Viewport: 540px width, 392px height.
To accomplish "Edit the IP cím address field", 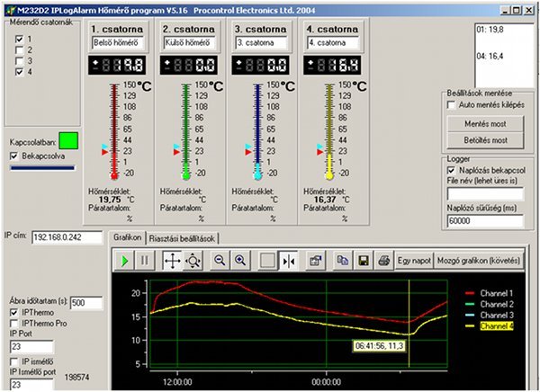I will [x=67, y=237].
